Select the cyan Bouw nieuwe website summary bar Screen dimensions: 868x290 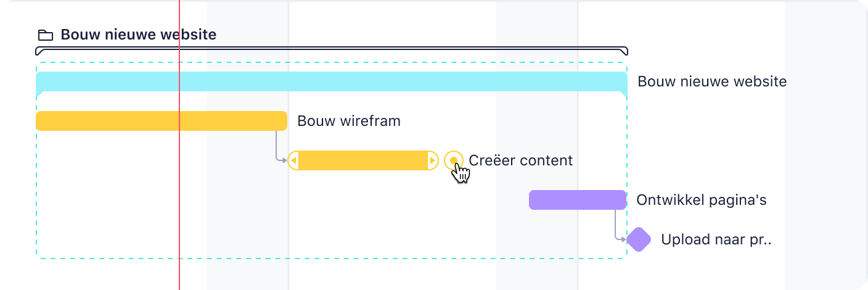coord(332,81)
